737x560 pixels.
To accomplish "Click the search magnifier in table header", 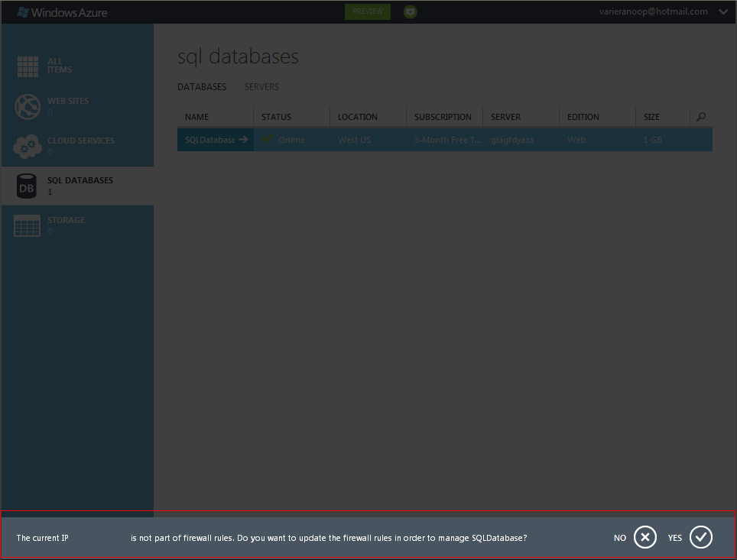I will point(701,117).
